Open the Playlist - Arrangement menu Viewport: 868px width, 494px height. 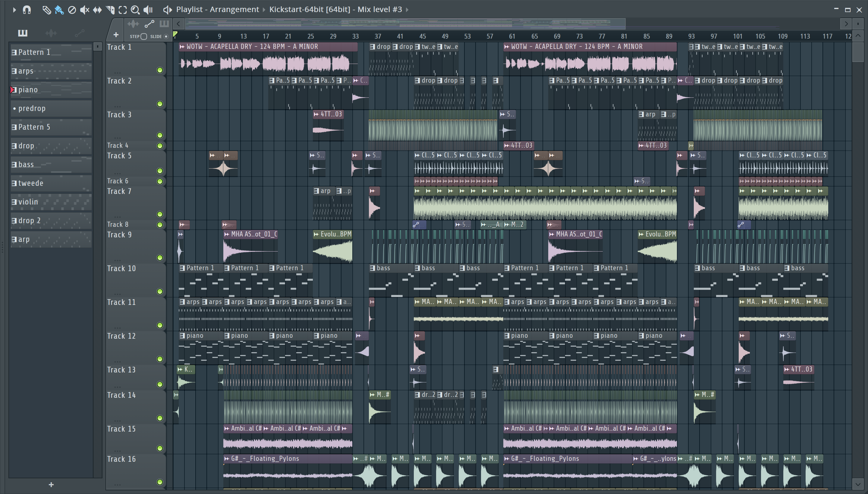(217, 10)
